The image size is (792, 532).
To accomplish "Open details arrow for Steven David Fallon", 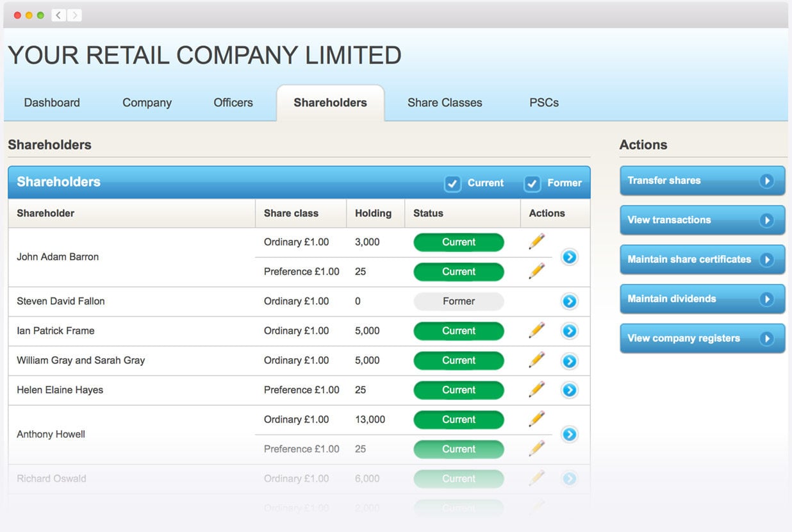I will (x=569, y=301).
